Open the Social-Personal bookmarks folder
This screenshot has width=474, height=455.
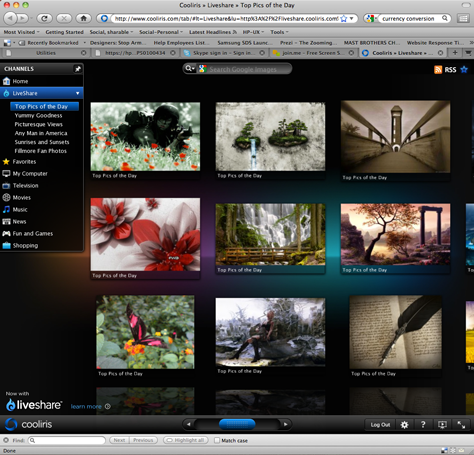[161, 32]
